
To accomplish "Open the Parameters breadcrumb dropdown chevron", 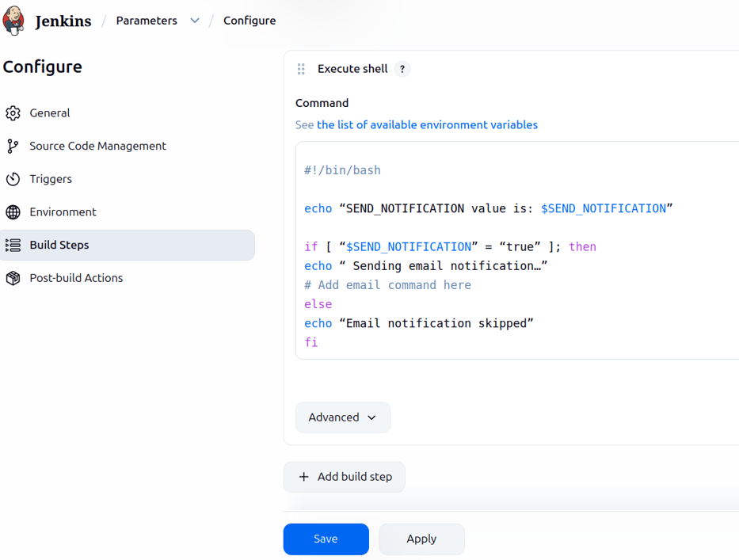I will click(195, 21).
